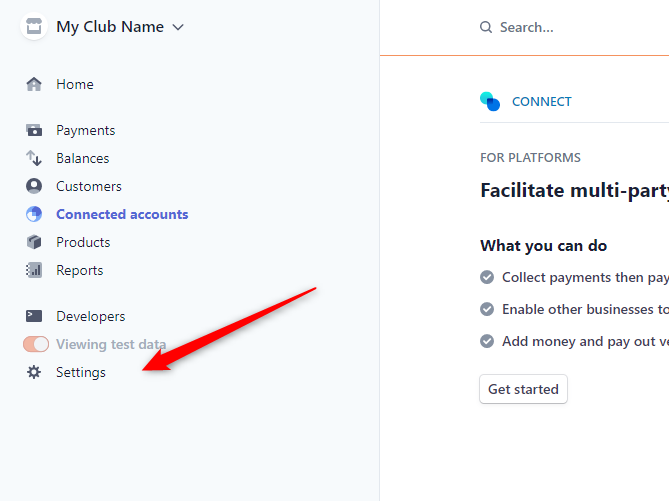This screenshot has height=501, width=669.
Task: Expand the My Club Name chevron
Action: 177,27
